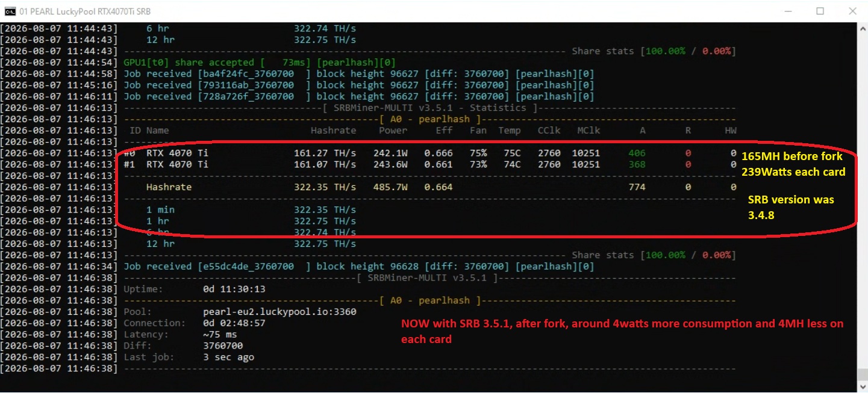Click the 'Fan' column header
This screenshot has height=393, width=868.
tap(478, 131)
